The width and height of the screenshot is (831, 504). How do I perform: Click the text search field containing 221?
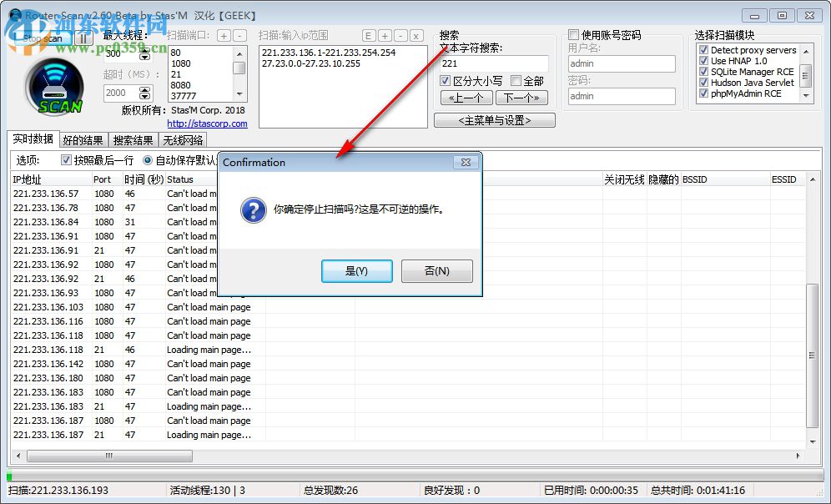pyautogui.click(x=492, y=63)
